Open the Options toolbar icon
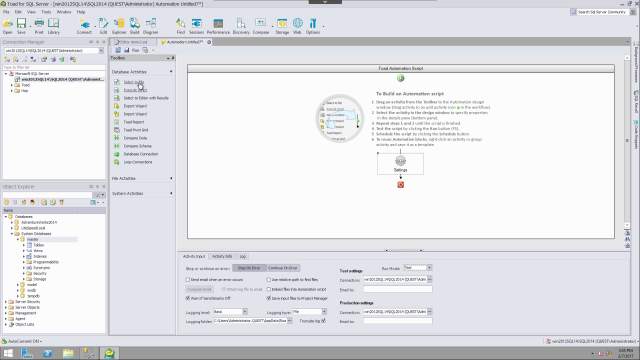The height and width of the screenshot is (360, 640). (313, 26)
